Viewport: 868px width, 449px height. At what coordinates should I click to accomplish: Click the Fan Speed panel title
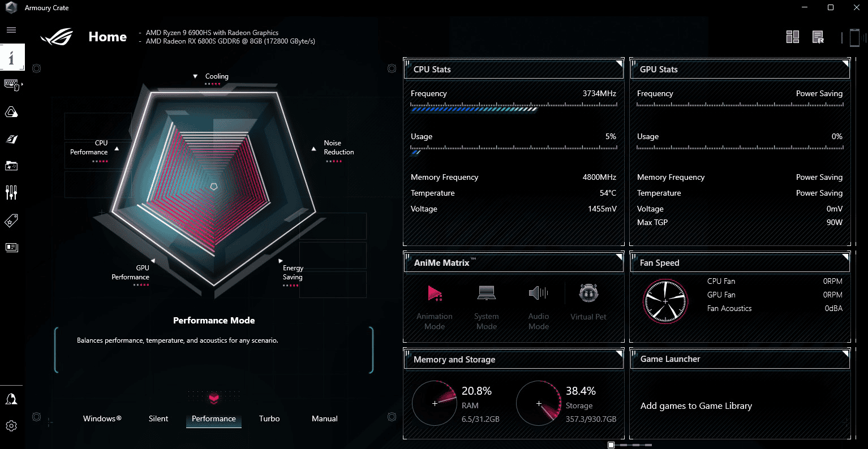(659, 263)
